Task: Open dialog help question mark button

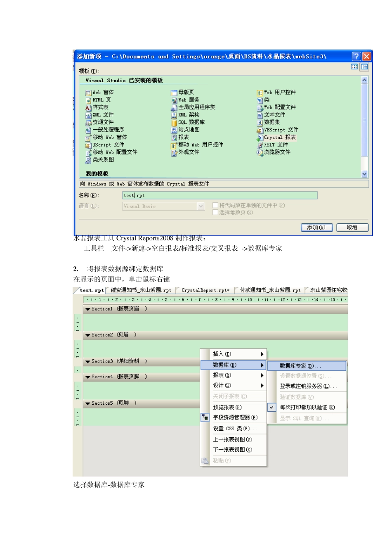Action: click(357, 56)
